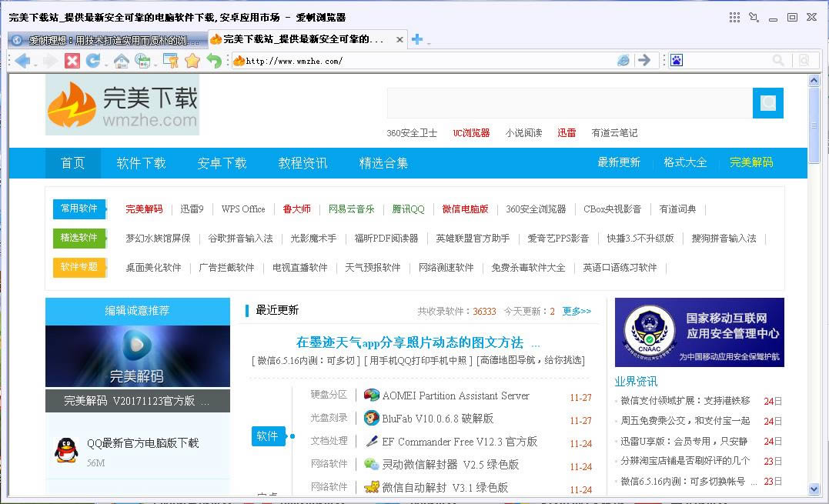829x504 pixels.
Task: Click the magnifier in the browser search box
Action: tap(778, 60)
